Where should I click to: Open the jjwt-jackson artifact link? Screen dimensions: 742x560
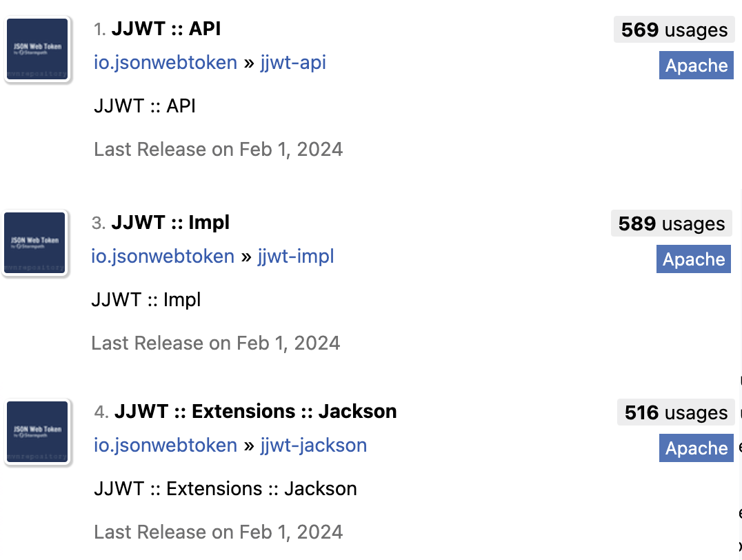click(314, 445)
